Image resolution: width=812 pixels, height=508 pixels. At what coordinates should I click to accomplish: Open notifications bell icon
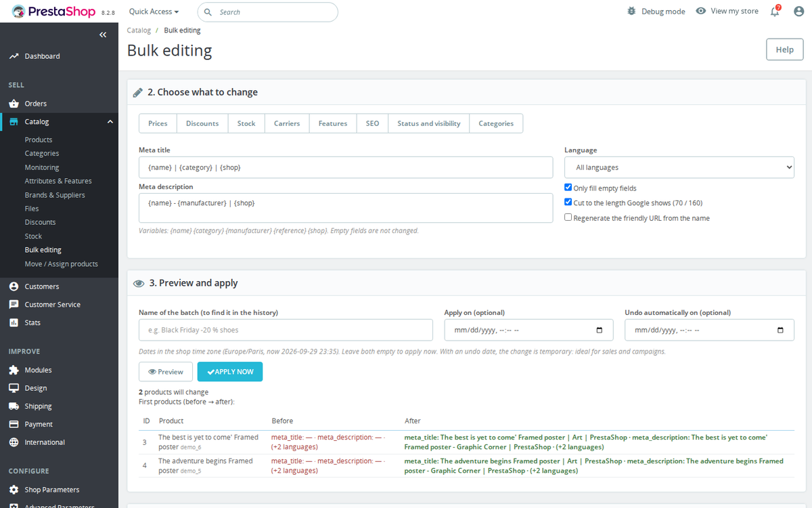[775, 12]
